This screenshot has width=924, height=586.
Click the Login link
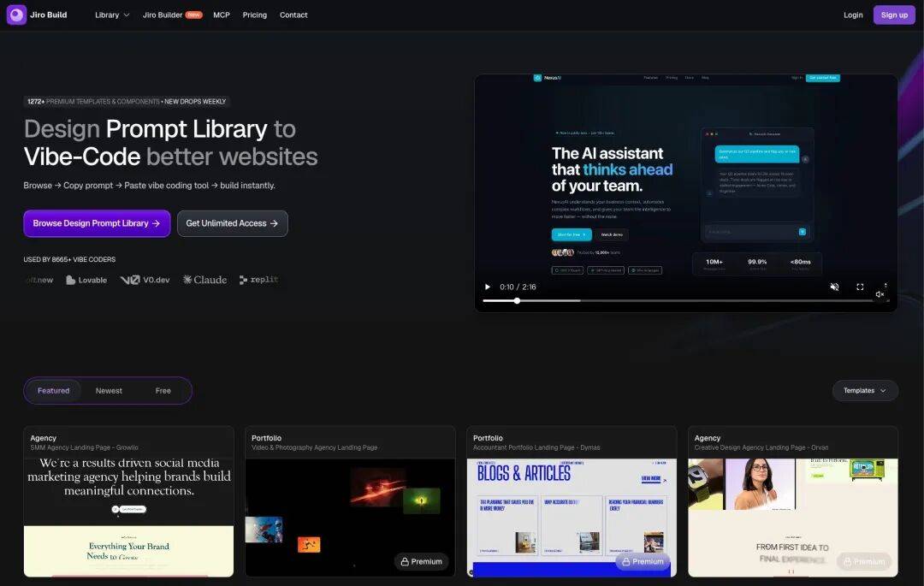tap(853, 15)
